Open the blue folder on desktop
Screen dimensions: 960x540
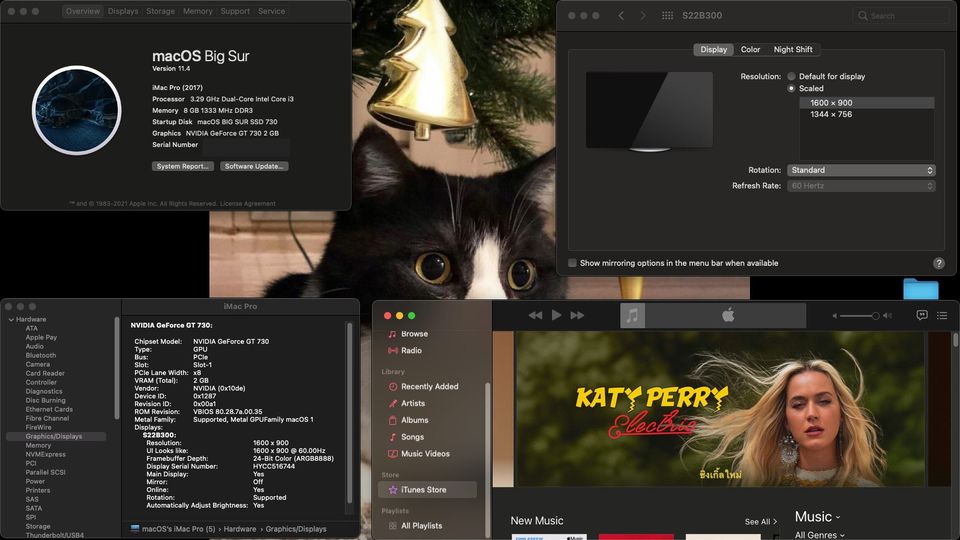pos(920,289)
